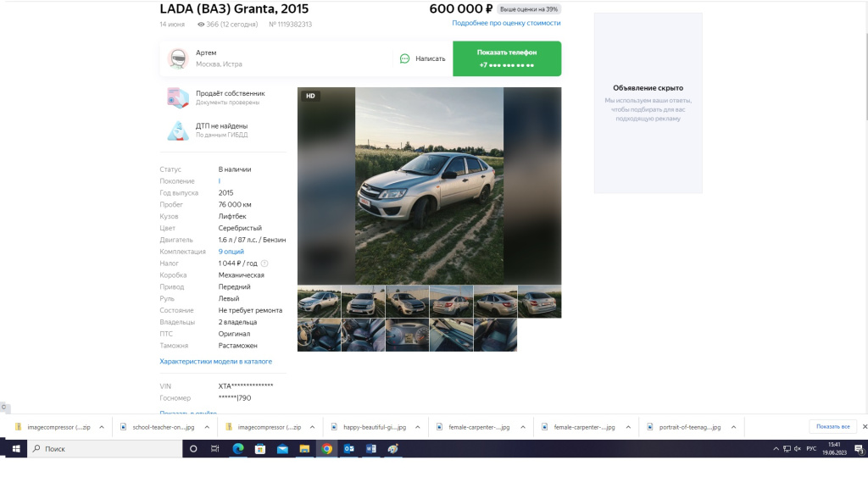Click the Написать chat bubble icon

click(404, 58)
